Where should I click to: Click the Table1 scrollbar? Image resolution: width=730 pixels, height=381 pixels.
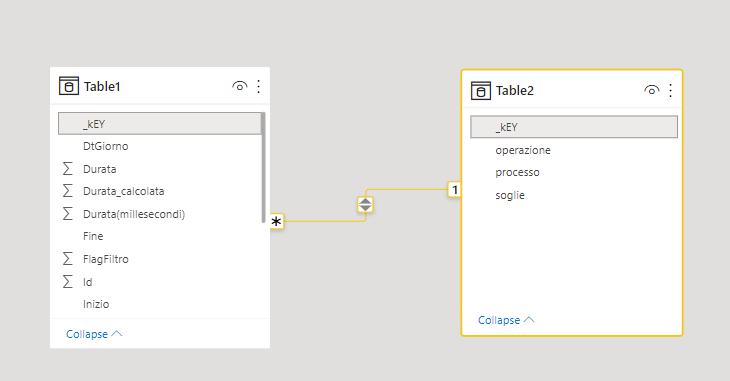(264, 168)
